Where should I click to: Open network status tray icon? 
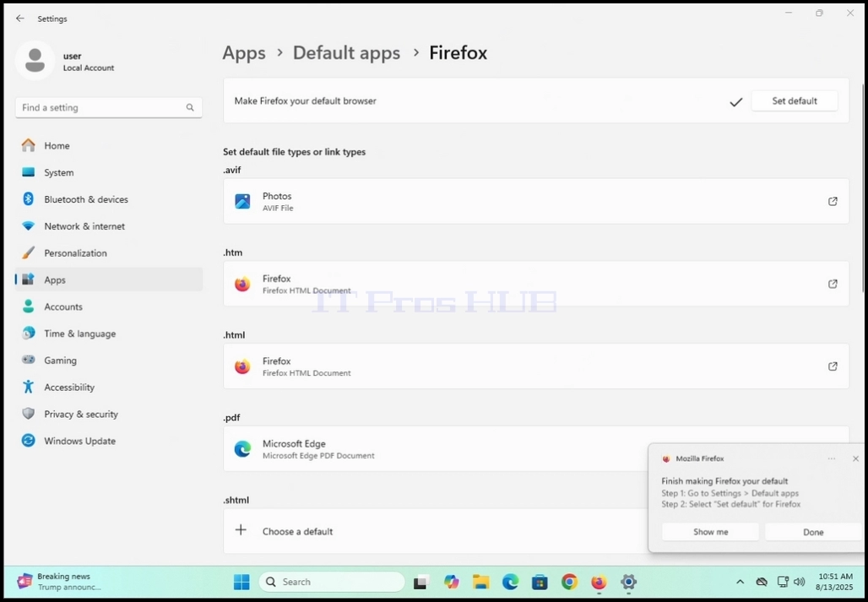(x=783, y=582)
